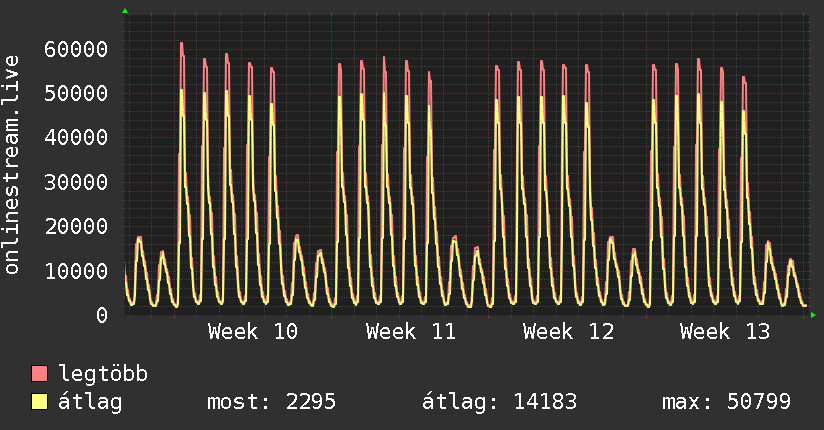The height and width of the screenshot is (430, 824).
Task: Click the 10000 y-axis tick label
Action: click(x=76, y=271)
